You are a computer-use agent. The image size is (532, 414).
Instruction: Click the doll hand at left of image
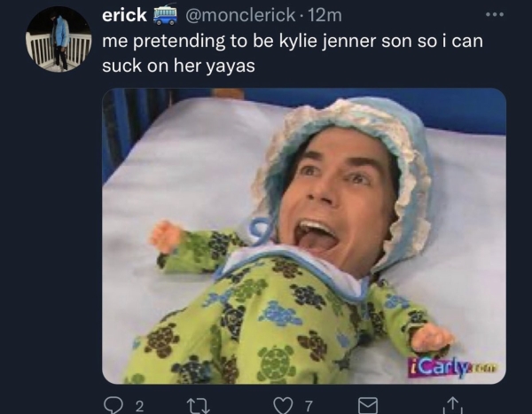point(164,237)
